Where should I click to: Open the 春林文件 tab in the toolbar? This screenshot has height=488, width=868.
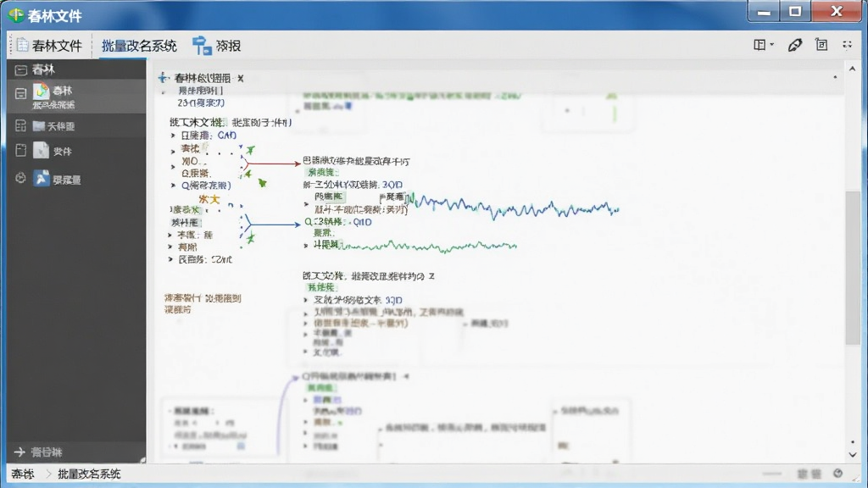click(49, 46)
